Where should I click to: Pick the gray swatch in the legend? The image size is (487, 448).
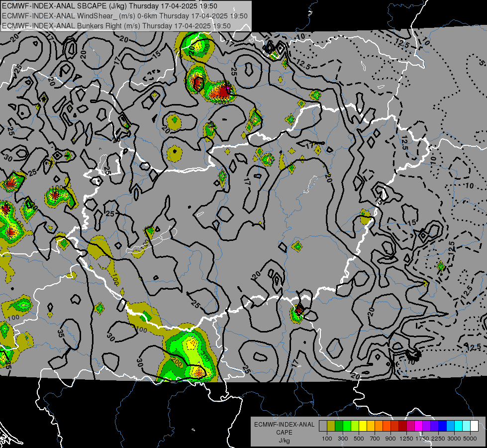[323, 426]
